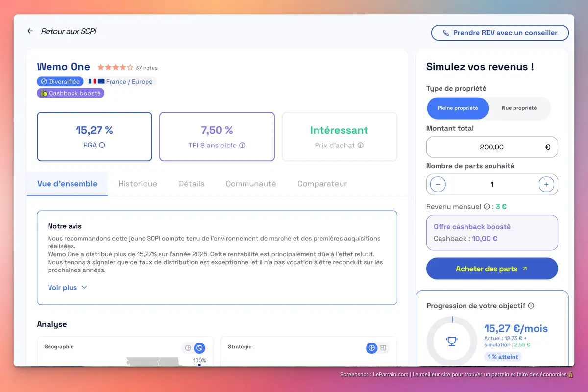Image resolution: width=588 pixels, height=392 pixels.
Task: Click the Simulez vos revenus ! heading
Action: 480,67
